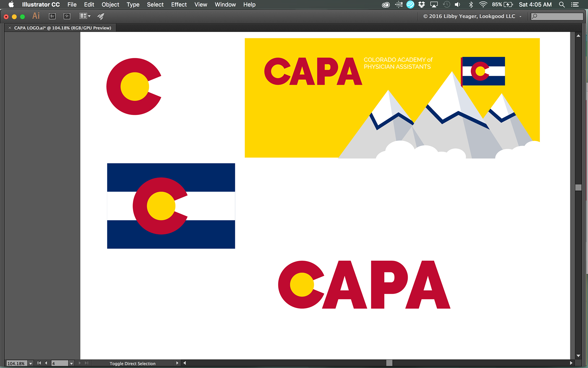Open the View menu
This screenshot has width=588, height=368.
(x=201, y=5)
